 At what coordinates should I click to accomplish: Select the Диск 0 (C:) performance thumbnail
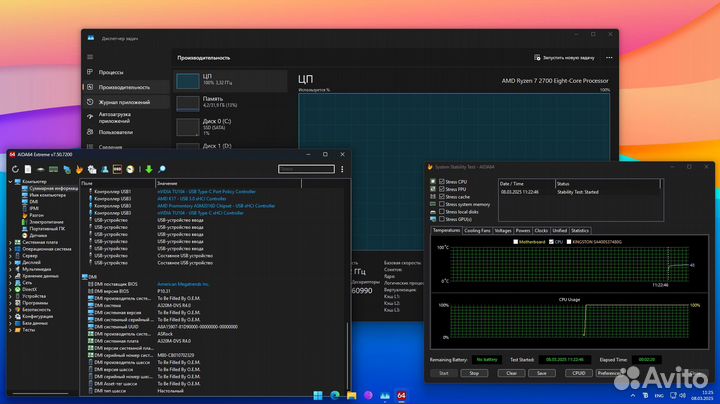(x=188, y=127)
